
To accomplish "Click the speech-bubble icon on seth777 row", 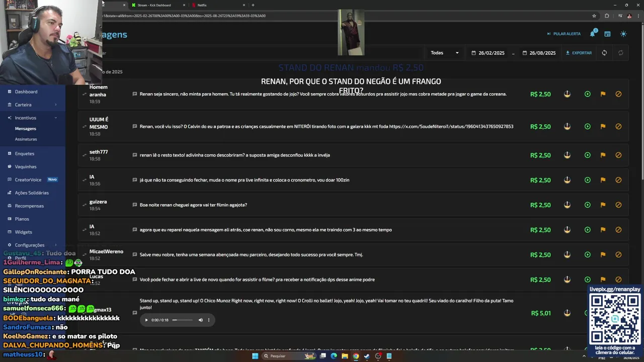I will [x=135, y=155].
